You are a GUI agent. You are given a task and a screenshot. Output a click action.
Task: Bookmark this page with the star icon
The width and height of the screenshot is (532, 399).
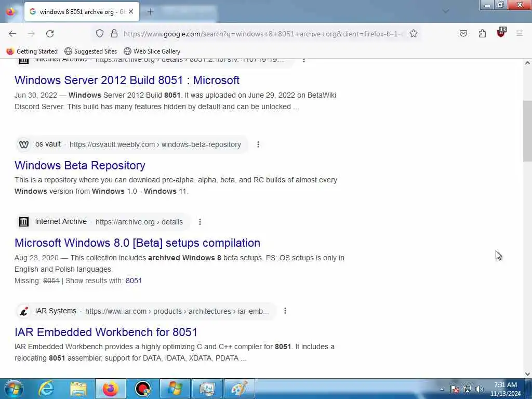(x=413, y=33)
